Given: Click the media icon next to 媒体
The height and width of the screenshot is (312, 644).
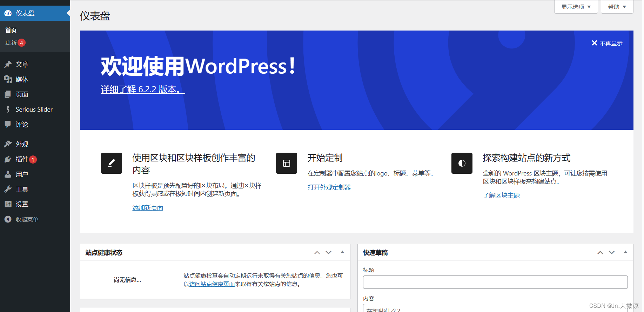Looking at the screenshot, I should pos(8,79).
